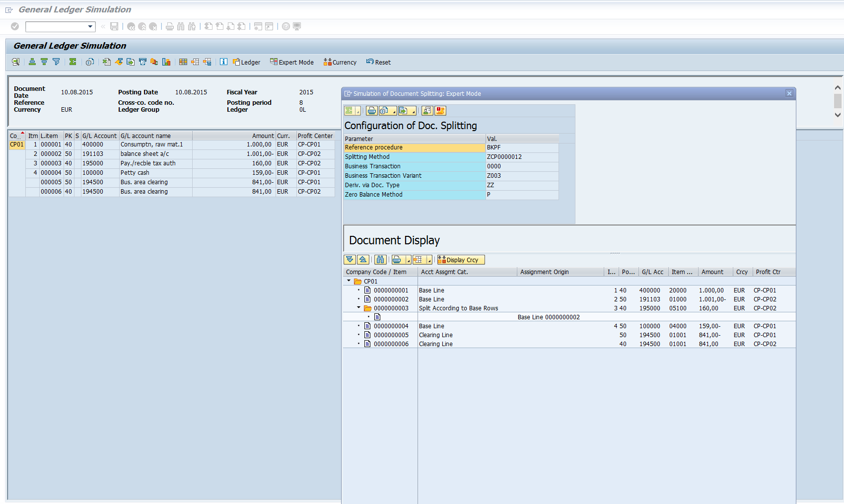Viewport: 844px width, 504px height.
Task: Click the Save icon in the standard toolbar
Action: (x=114, y=26)
